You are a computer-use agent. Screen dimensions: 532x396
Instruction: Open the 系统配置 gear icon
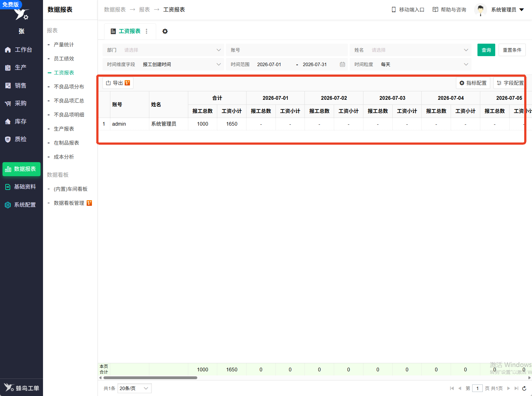click(8, 205)
